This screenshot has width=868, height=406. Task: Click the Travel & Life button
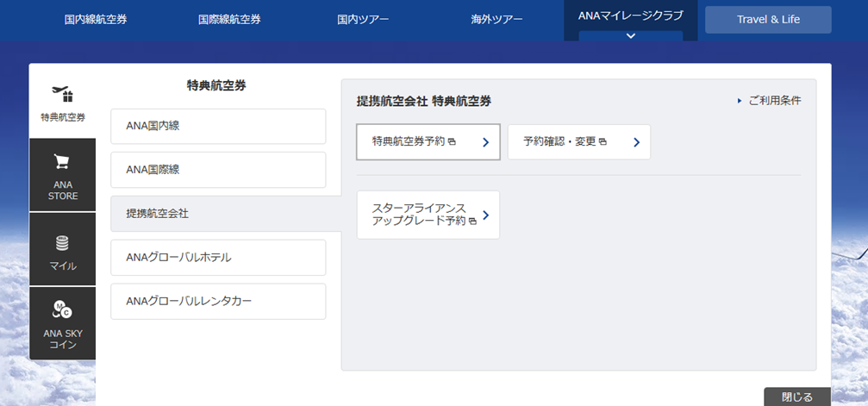[768, 19]
